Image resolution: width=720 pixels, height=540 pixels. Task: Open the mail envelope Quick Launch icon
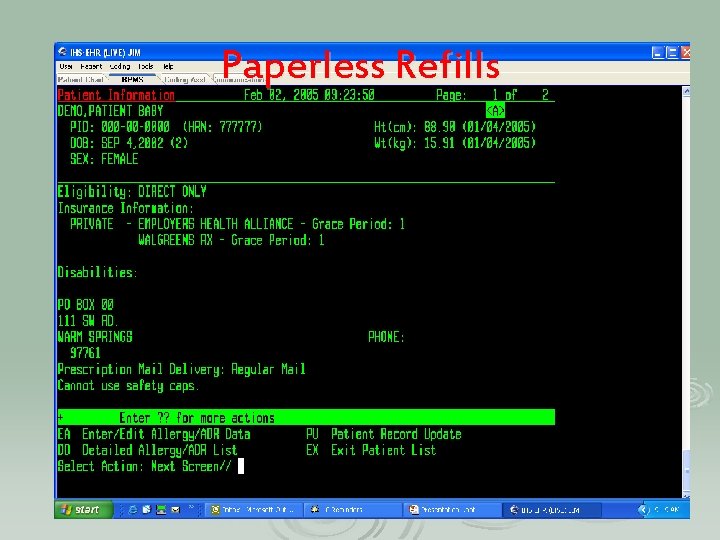click(175, 510)
